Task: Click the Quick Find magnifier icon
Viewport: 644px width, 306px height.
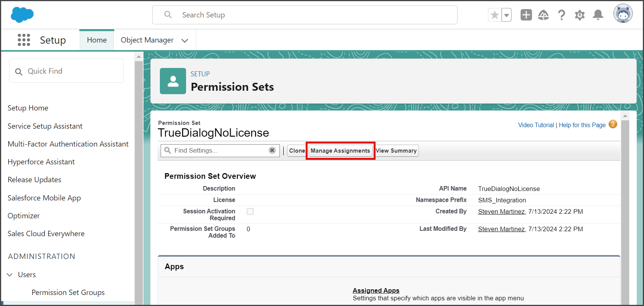Action: coord(19,71)
